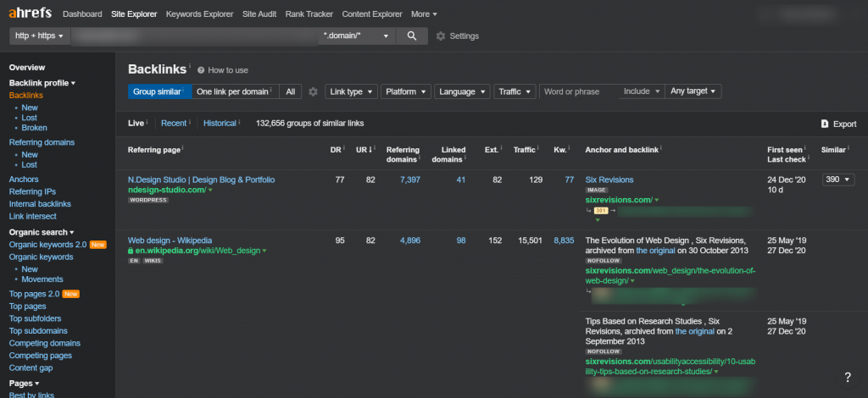
Task: Click the info icon beside Anchor and backlink
Action: coord(661,147)
